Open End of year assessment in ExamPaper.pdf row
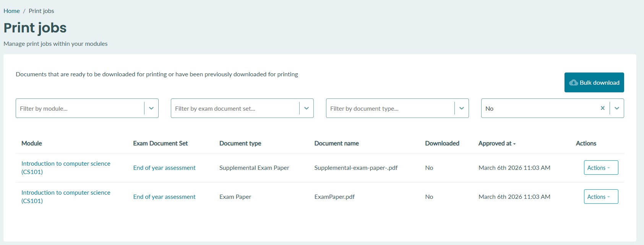The height and width of the screenshot is (245, 644). 164,197
